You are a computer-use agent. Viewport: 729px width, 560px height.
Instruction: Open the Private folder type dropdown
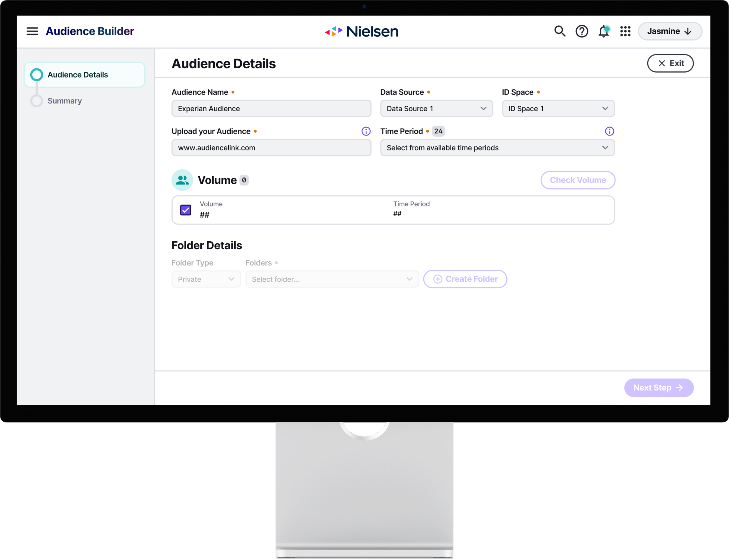coord(206,279)
